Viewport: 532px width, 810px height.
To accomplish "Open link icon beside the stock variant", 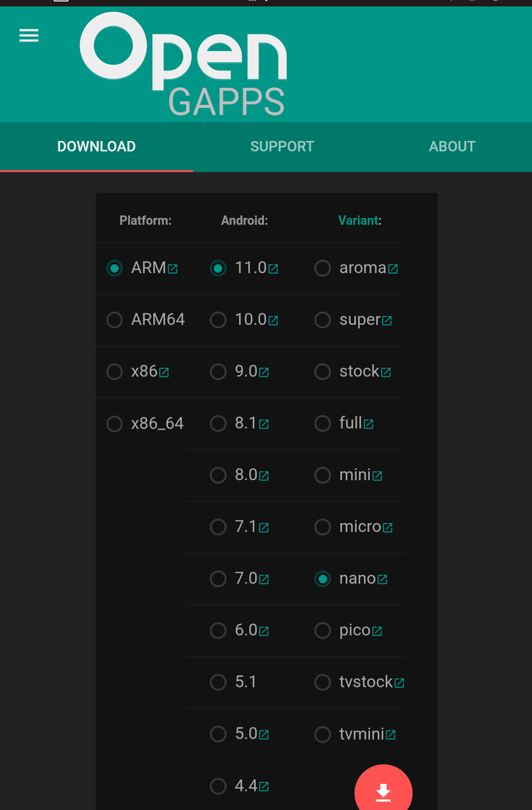I will click(x=386, y=373).
